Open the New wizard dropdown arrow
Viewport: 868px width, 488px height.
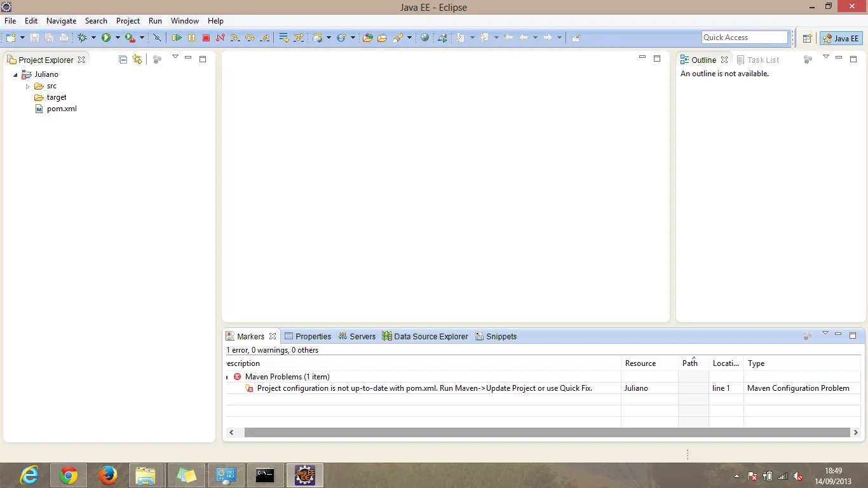pos(22,38)
